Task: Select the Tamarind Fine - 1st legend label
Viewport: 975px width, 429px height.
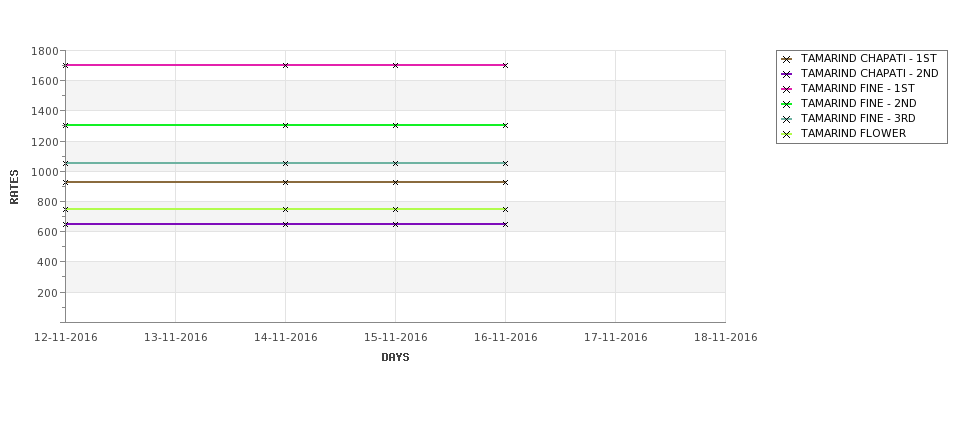Action: click(x=857, y=89)
